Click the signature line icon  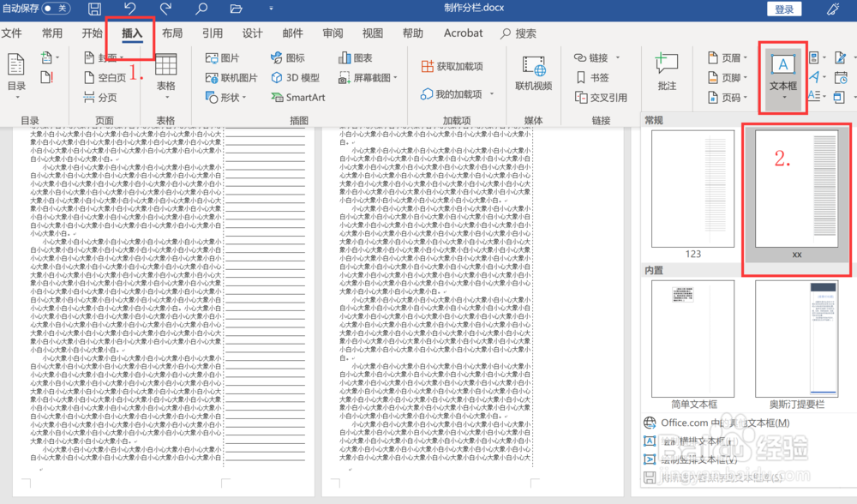pyautogui.click(x=842, y=57)
